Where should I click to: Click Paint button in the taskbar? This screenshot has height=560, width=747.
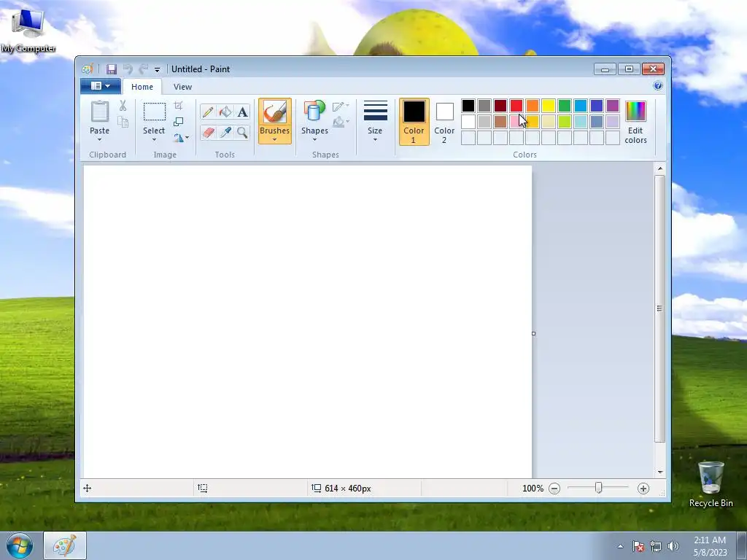65,545
